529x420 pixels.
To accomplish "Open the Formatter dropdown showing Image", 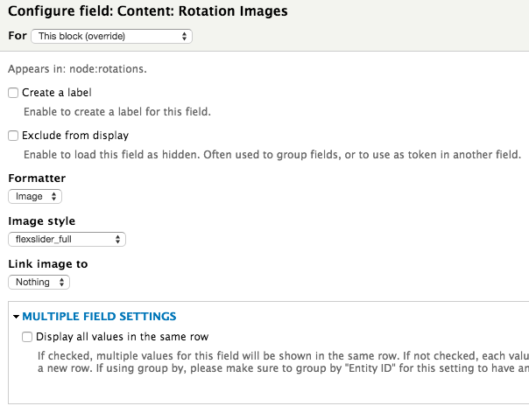I will click(35, 197).
